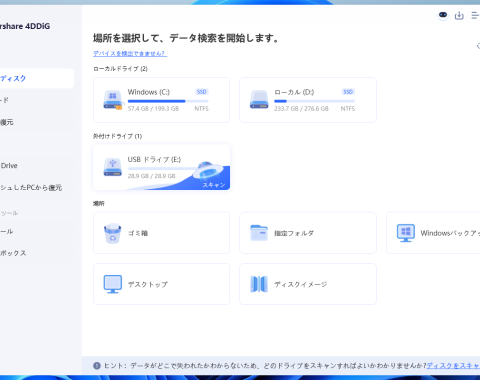Click the デスクトップ monitor icon

[x=113, y=284]
